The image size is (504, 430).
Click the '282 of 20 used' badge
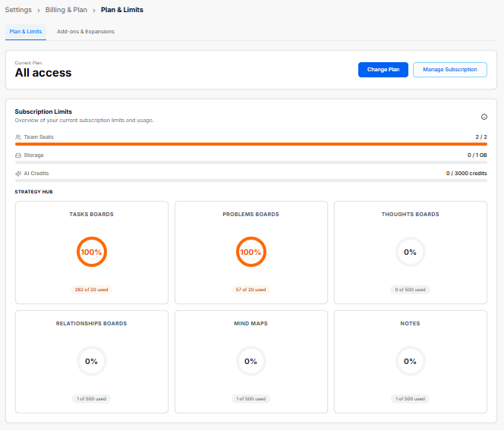click(91, 290)
